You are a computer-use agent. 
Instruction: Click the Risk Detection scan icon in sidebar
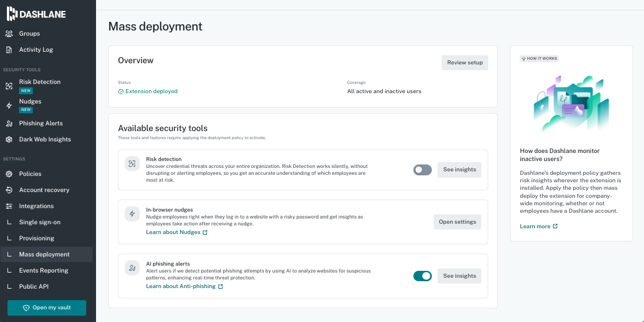click(x=9, y=86)
